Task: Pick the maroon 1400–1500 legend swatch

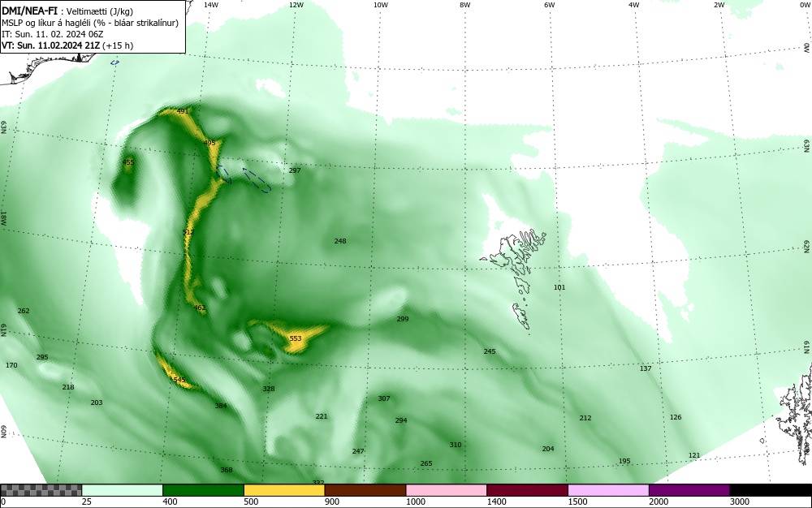Action: coord(527,490)
